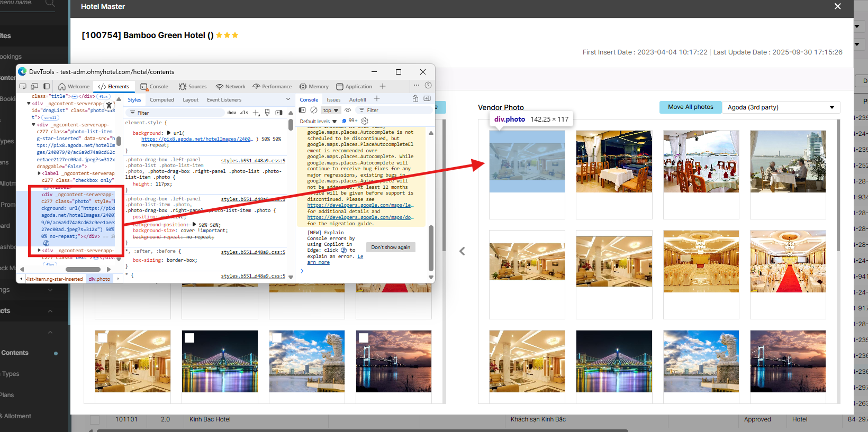The width and height of the screenshot is (868, 432).
Task: Tick the sunset bridge photo checkbox
Action: click(363, 338)
